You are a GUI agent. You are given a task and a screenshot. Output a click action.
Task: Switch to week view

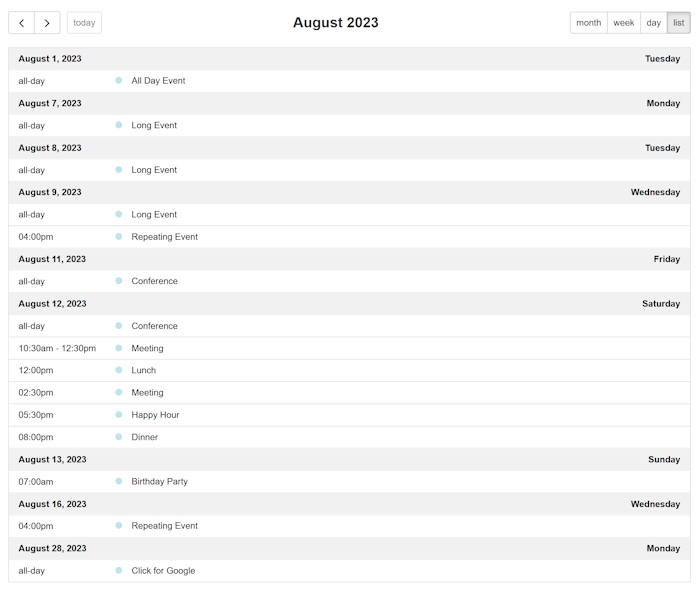tap(624, 23)
